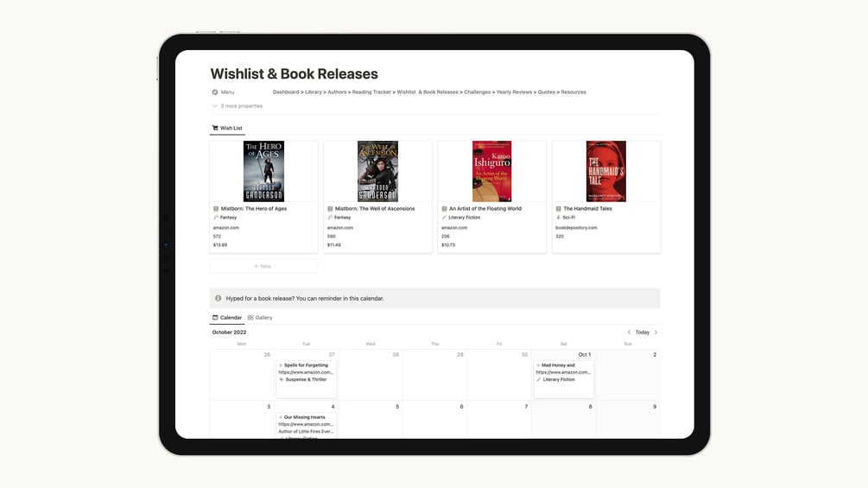Click the Wishlist & Book Releases page title
Viewport: 868px width, 488px height.
(294, 73)
